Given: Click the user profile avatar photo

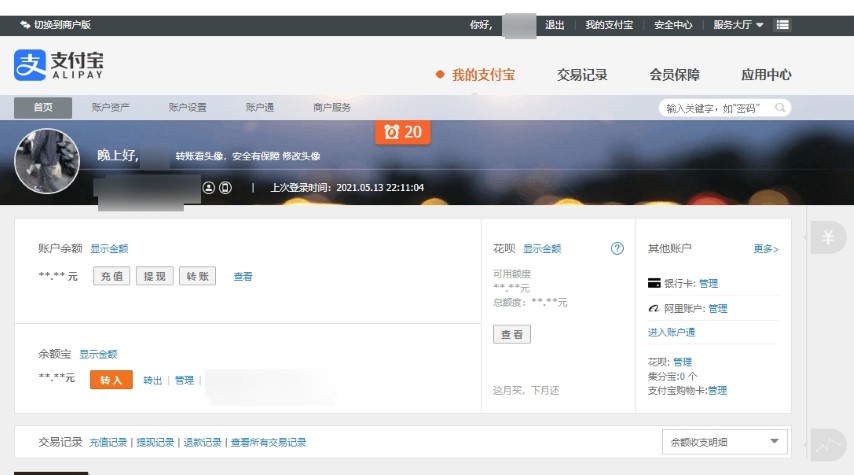Looking at the screenshot, I should click(47, 161).
